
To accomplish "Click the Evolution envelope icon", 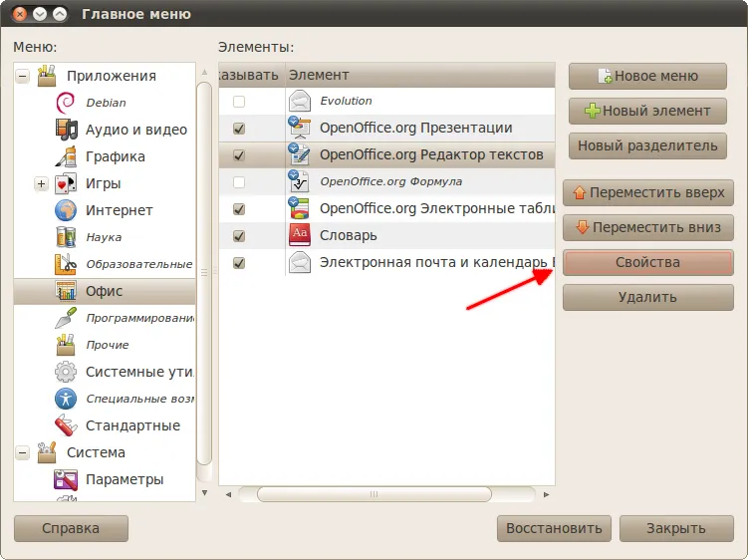I will [300, 102].
